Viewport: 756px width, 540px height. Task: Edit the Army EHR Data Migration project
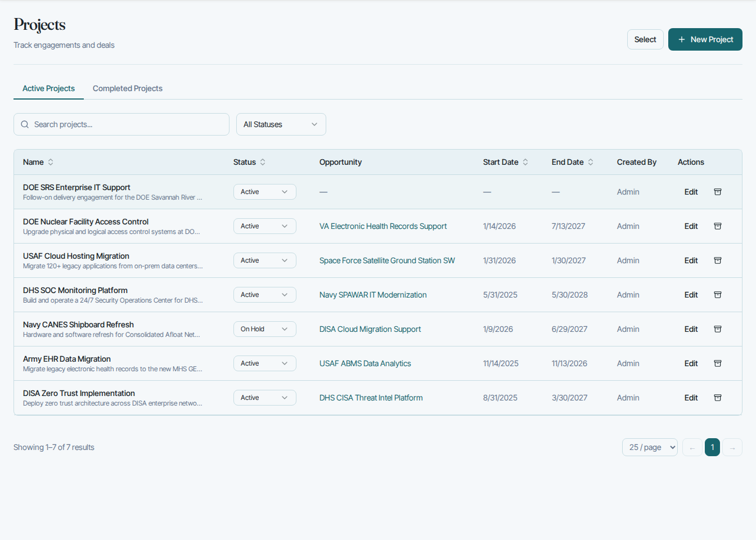(691, 363)
